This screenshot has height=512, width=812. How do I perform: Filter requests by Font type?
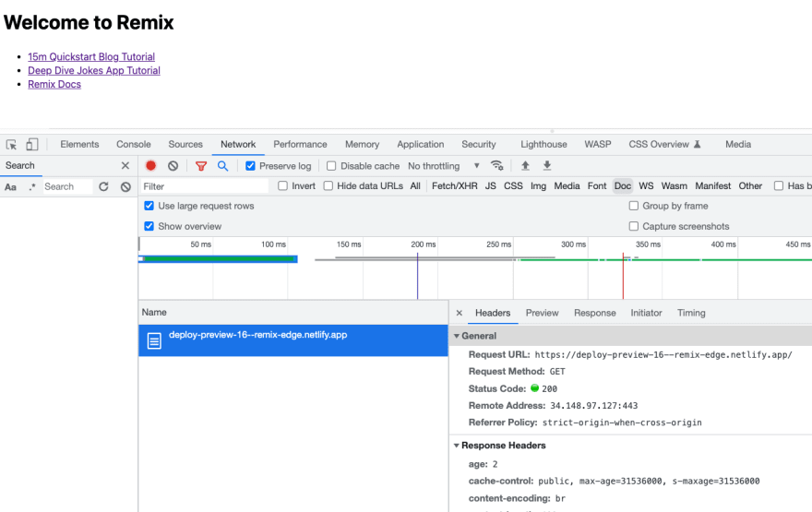click(x=597, y=185)
